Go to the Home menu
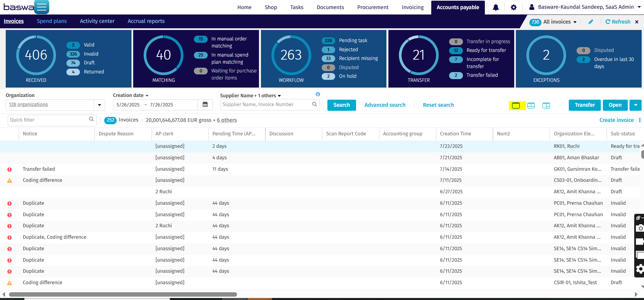This screenshot has height=300, width=644. click(x=244, y=7)
